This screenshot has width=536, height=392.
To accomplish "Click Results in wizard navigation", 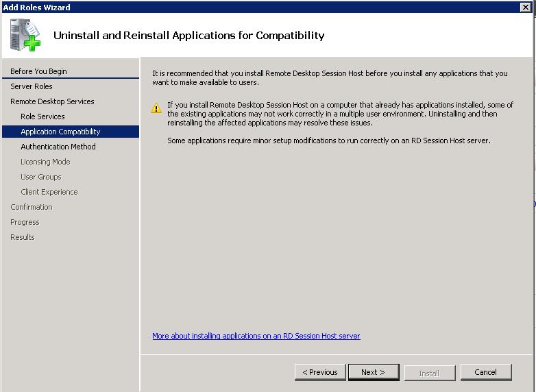I will point(23,237).
